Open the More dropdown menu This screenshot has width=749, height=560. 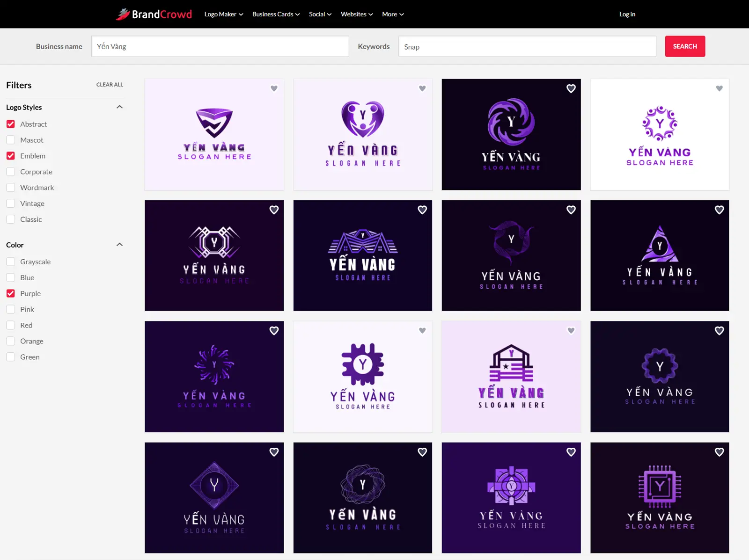(393, 14)
